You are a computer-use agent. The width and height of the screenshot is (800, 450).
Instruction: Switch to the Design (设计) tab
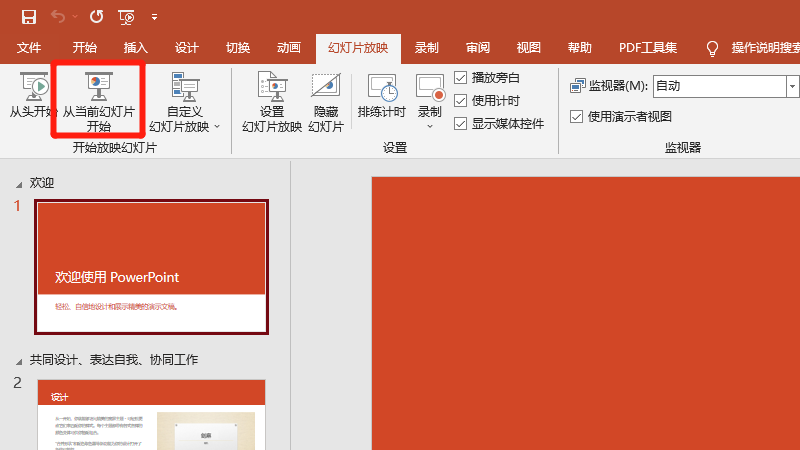(186, 48)
